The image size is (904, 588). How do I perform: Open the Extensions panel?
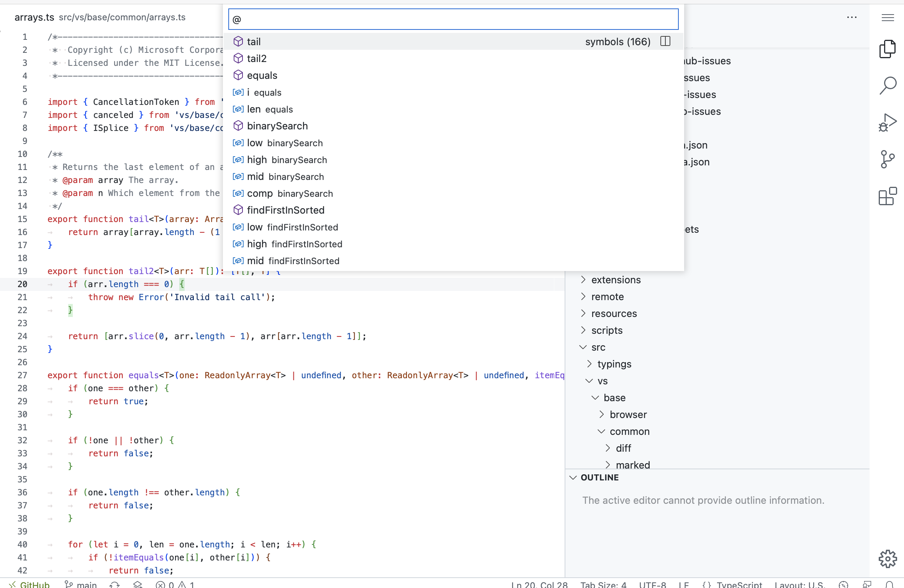coord(888,196)
